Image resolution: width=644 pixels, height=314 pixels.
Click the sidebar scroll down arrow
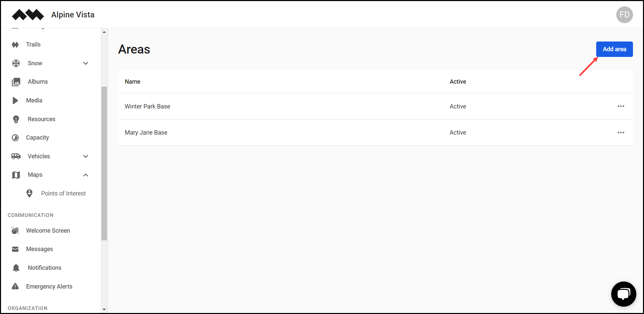tap(104, 309)
